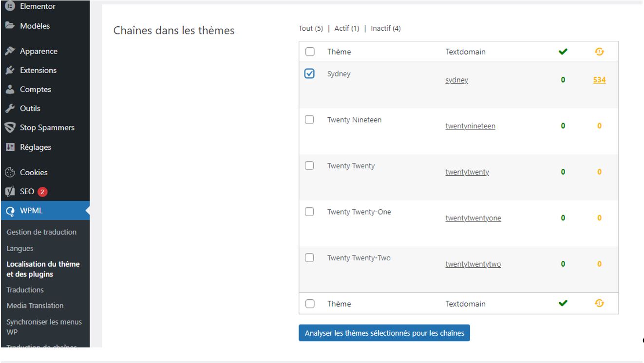Click the Outils wrench icon
The height and width of the screenshot is (363, 644).
[x=9, y=109]
